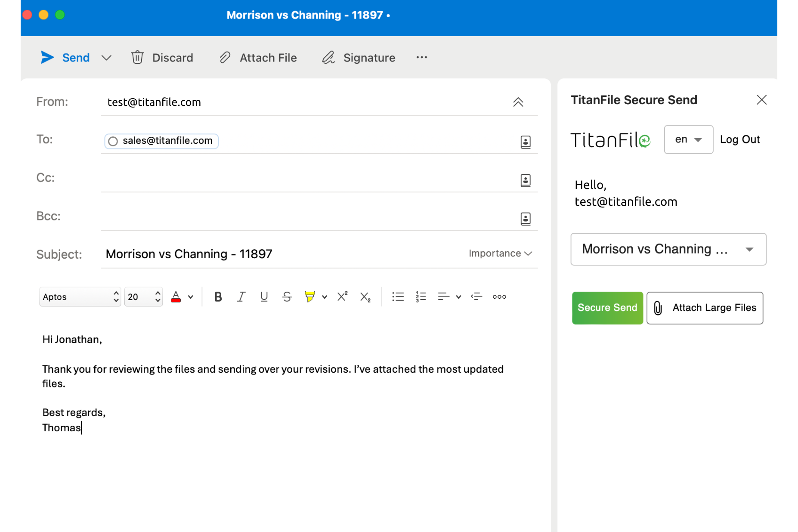Open contacts picker for Bcc field
The width and height of the screenshot is (798, 532).
point(526,219)
